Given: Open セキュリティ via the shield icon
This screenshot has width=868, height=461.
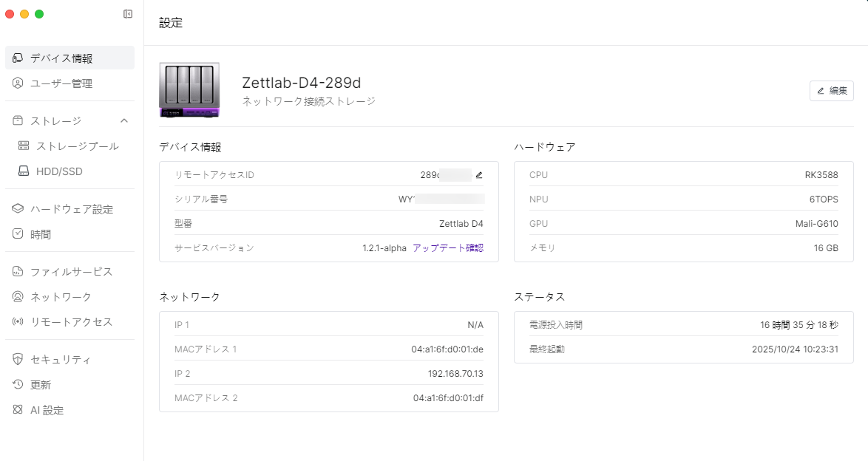Looking at the screenshot, I should click(18, 360).
